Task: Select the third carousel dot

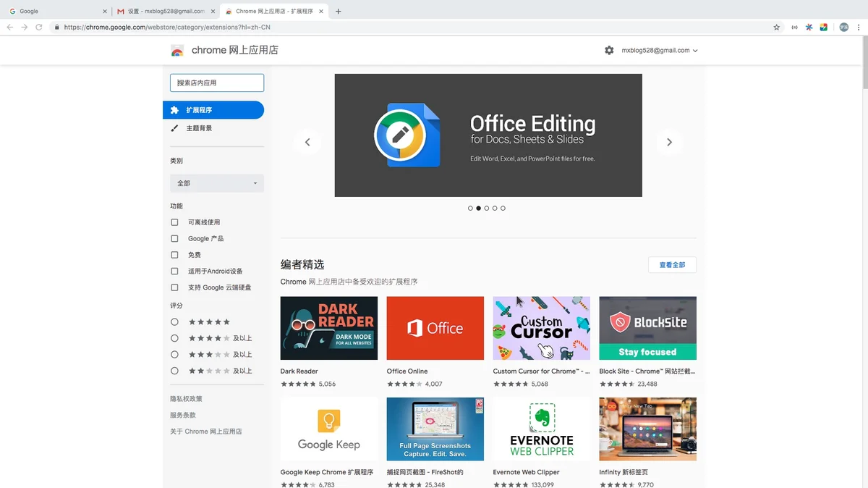Action: [x=487, y=209]
